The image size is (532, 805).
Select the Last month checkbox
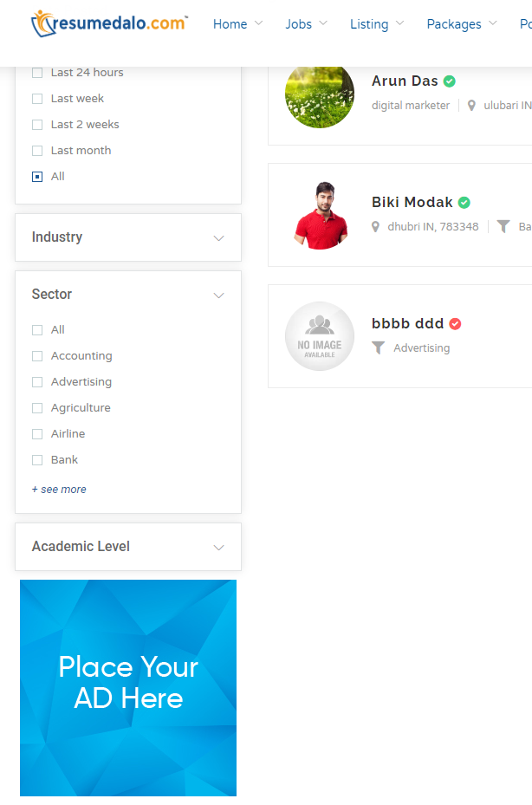pyautogui.click(x=37, y=151)
